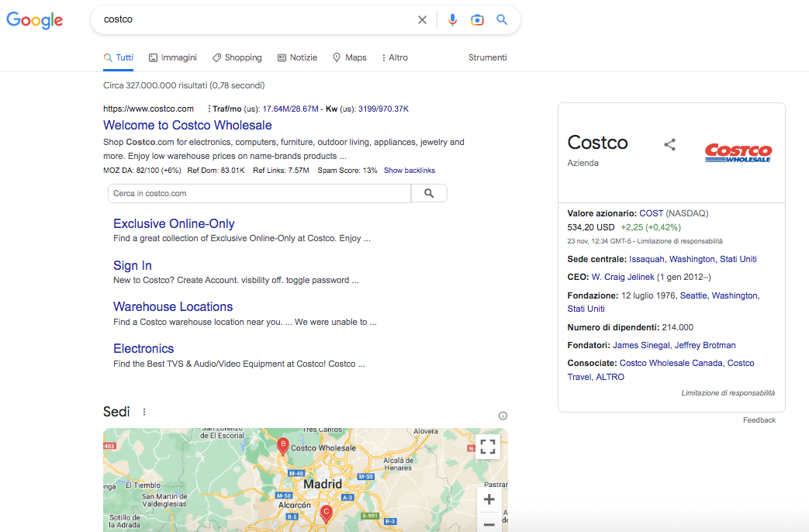Share the Costco knowledge panel

pyautogui.click(x=670, y=145)
